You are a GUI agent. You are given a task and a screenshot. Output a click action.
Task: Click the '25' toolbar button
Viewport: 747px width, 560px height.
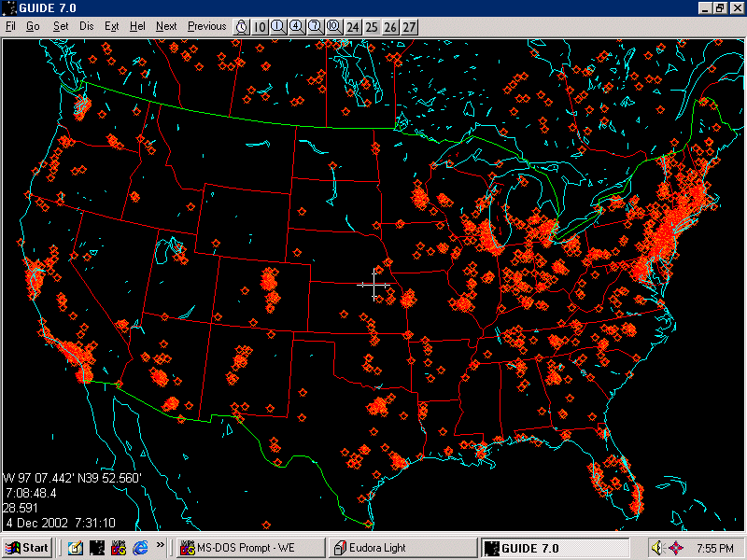[372, 26]
